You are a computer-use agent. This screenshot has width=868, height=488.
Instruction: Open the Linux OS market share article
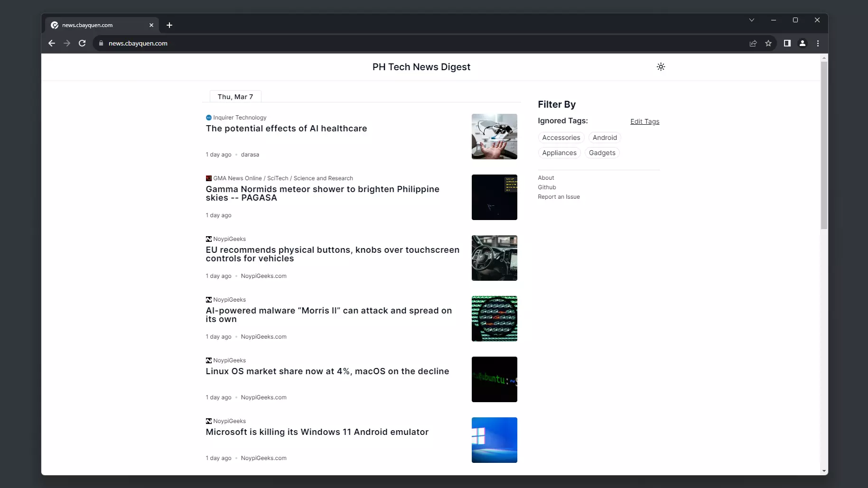point(327,371)
